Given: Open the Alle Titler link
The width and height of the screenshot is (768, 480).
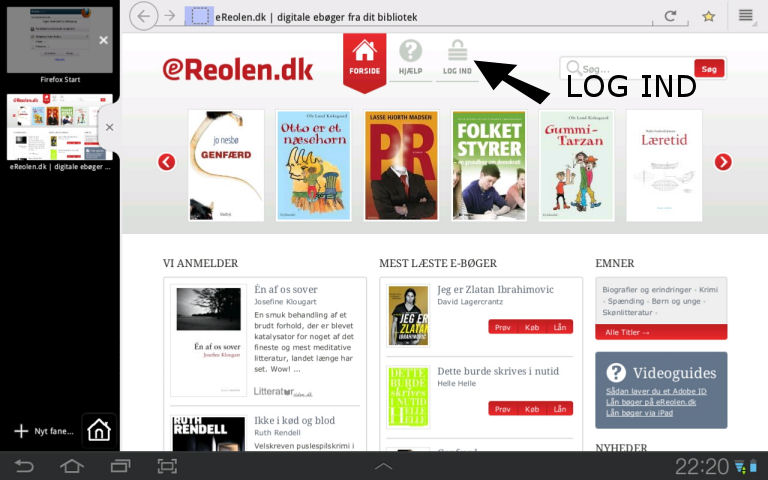Looking at the screenshot, I should coord(628,332).
